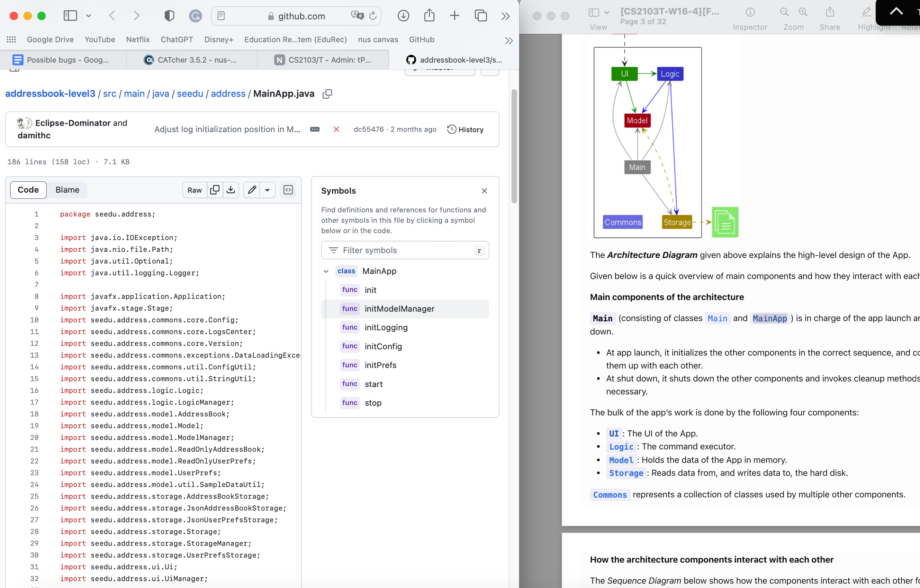Zoom in on the PDF in Preview

click(803, 12)
